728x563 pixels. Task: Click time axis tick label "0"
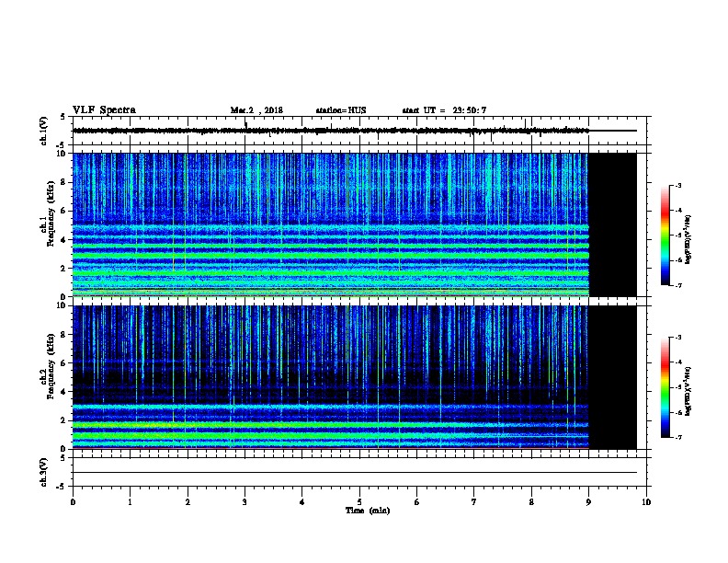73,502
